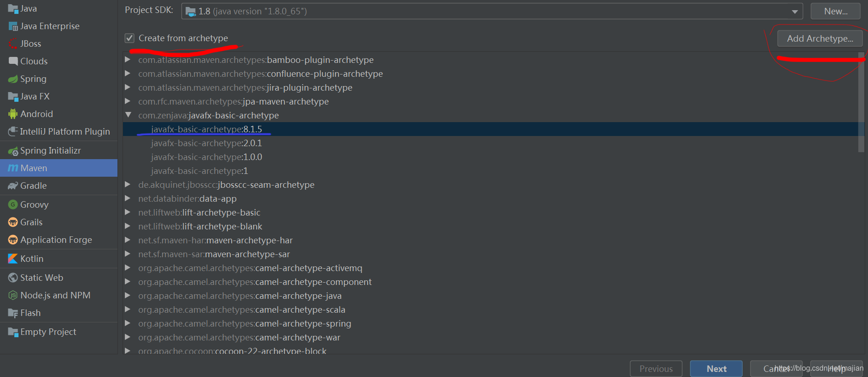Select camel-archetype-java row

(x=490, y=296)
